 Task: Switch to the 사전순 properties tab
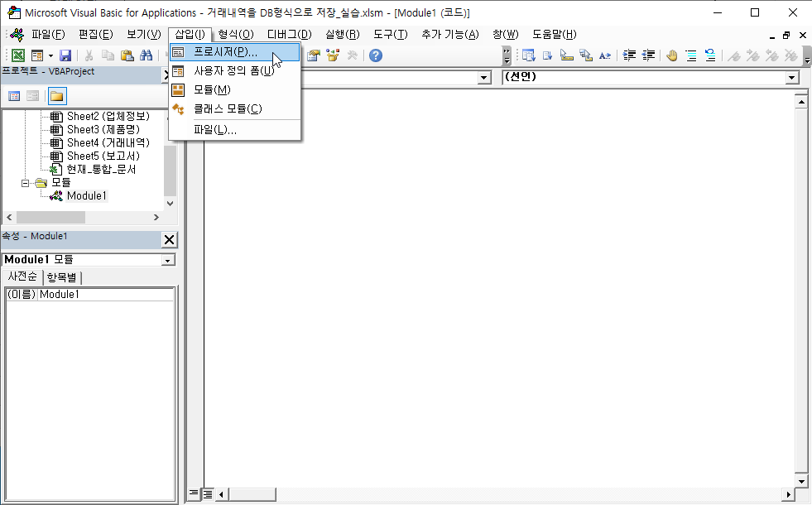(22, 277)
